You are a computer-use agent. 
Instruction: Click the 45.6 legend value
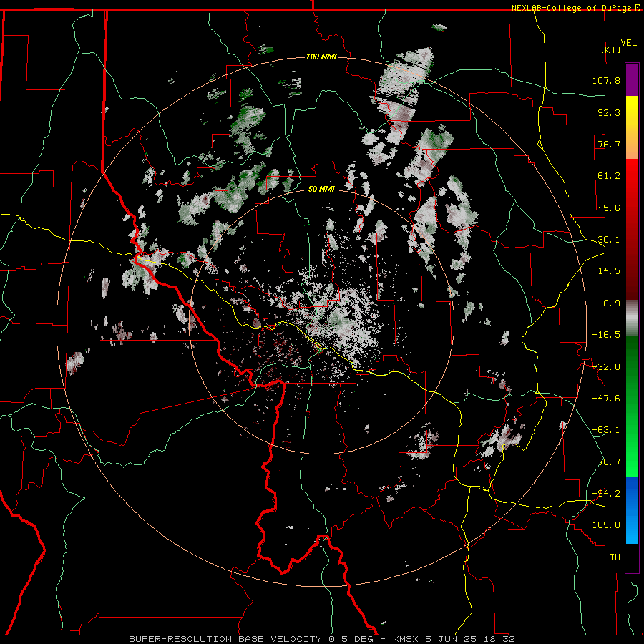click(609, 208)
